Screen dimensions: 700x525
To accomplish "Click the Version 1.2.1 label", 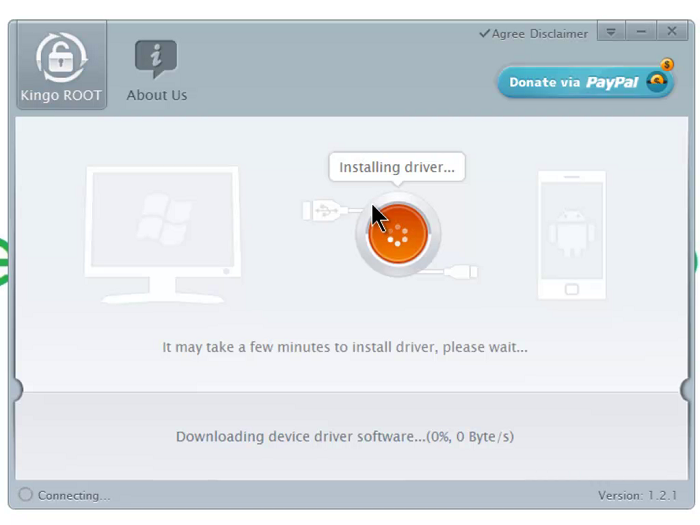I will [637, 496].
